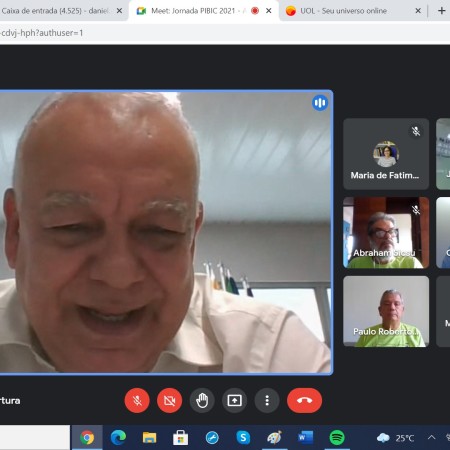Toggle the muted microphone button
The height and width of the screenshot is (450, 450).
[137, 400]
